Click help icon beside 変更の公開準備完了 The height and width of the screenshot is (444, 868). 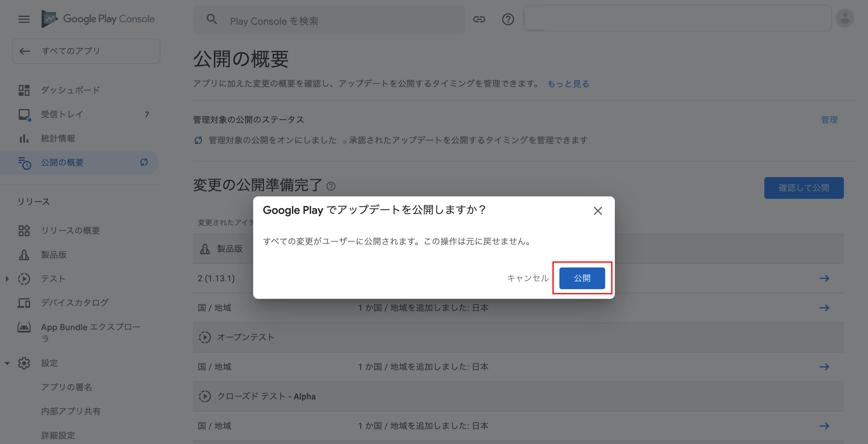tap(331, 186)
